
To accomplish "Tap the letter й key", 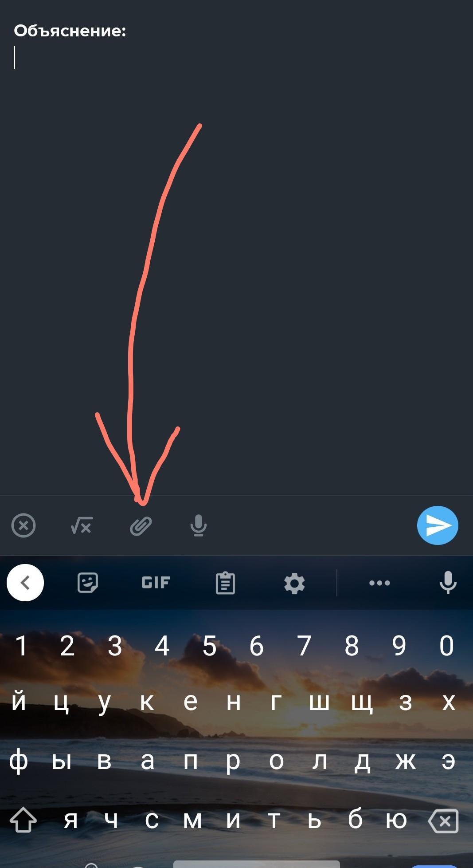I will (x=19, y=701).
